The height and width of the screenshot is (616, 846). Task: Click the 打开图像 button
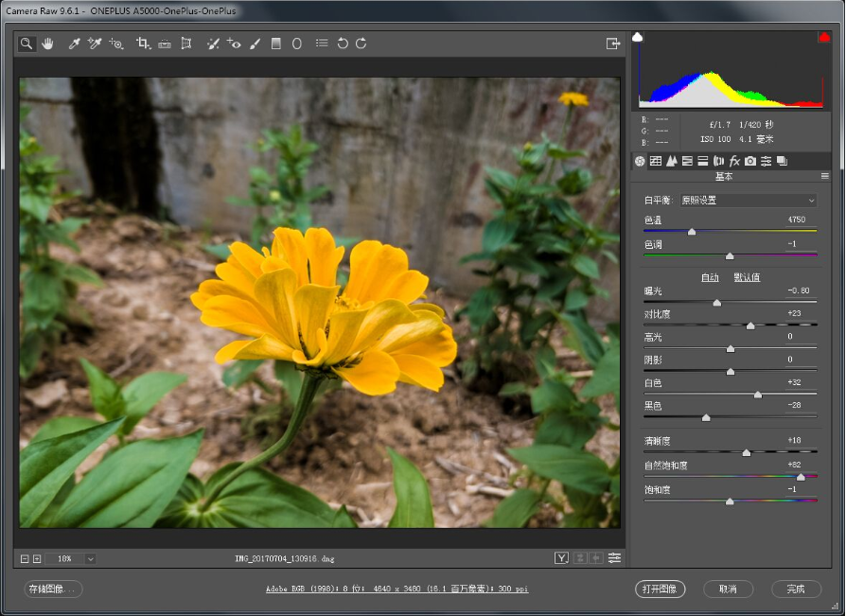[x=660, y=589]
